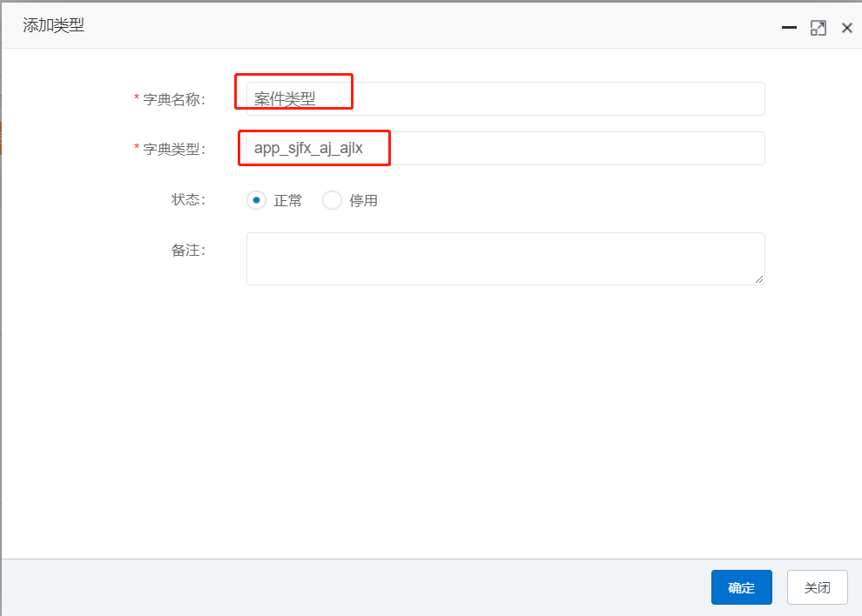Click inside the 备注 textarea
The height and width of the screenshot is (616, 862).
(505, 258)
